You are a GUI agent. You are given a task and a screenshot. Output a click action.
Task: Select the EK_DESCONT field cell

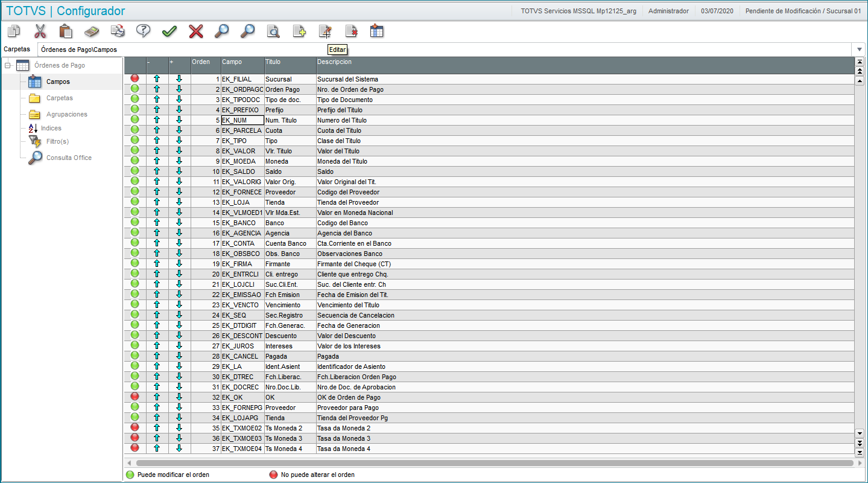(242, 336)
